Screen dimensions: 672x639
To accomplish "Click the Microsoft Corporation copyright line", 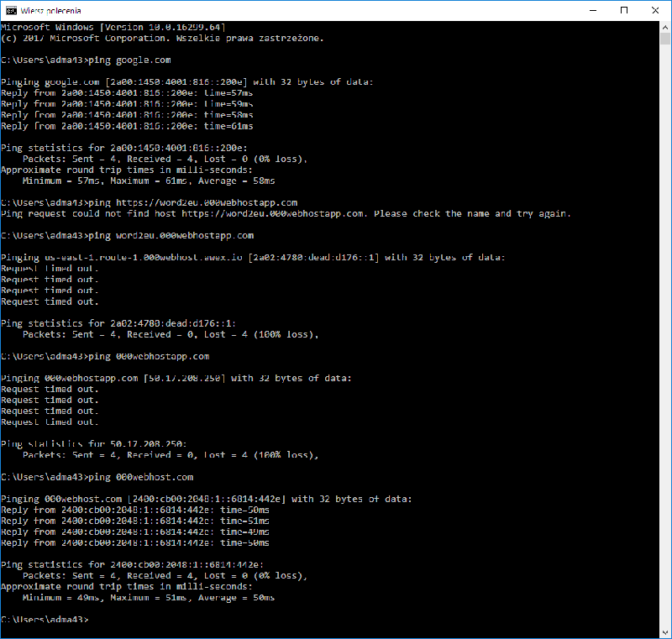I will (x=162, y=39).
